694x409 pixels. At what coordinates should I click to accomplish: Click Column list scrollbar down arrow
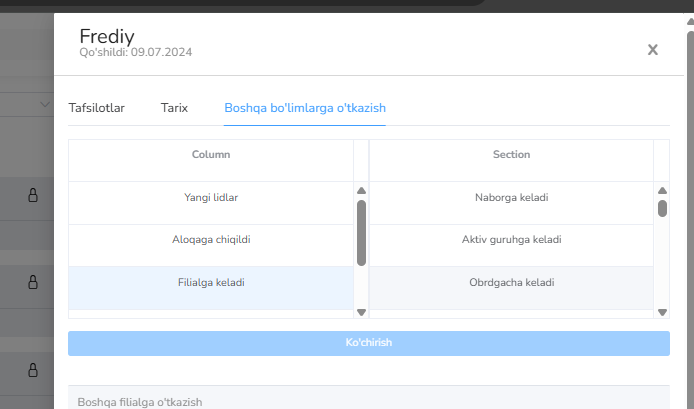361,311
